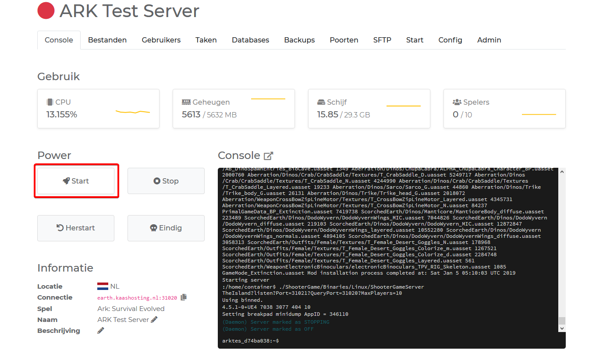This screenshot has width=596, height=364.
Task: Go to the Backups tab
Action: (299, 40)
